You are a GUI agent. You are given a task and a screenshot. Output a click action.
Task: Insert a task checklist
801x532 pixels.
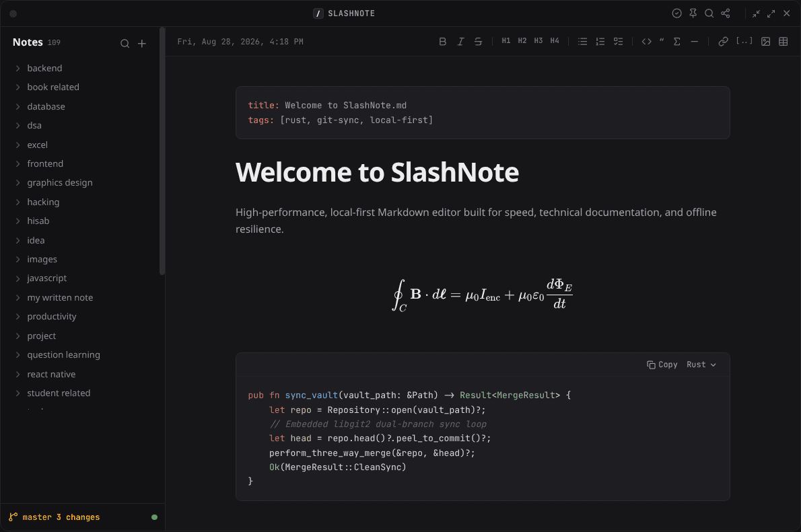pyautogui.click(x=618, y=42)
